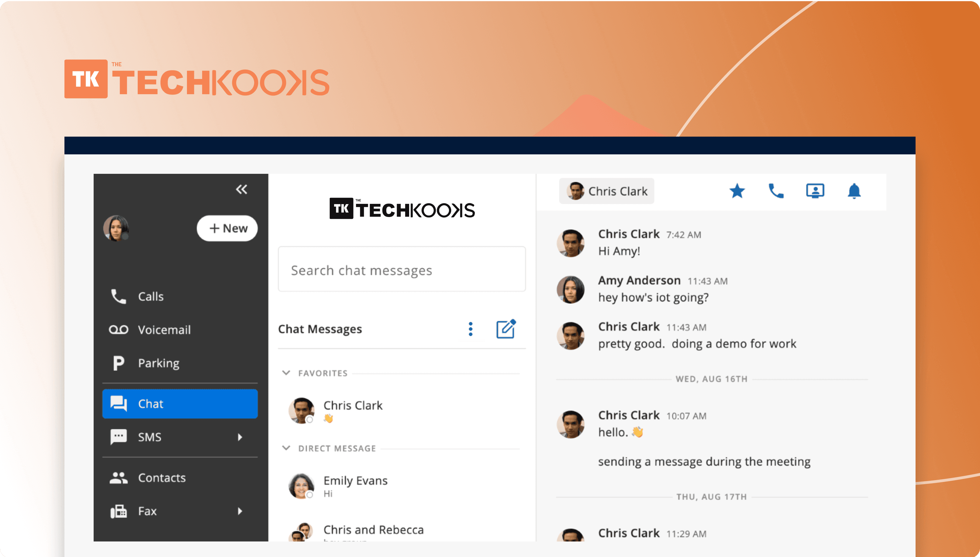Click the Calls phone icon

coord(118,297)
